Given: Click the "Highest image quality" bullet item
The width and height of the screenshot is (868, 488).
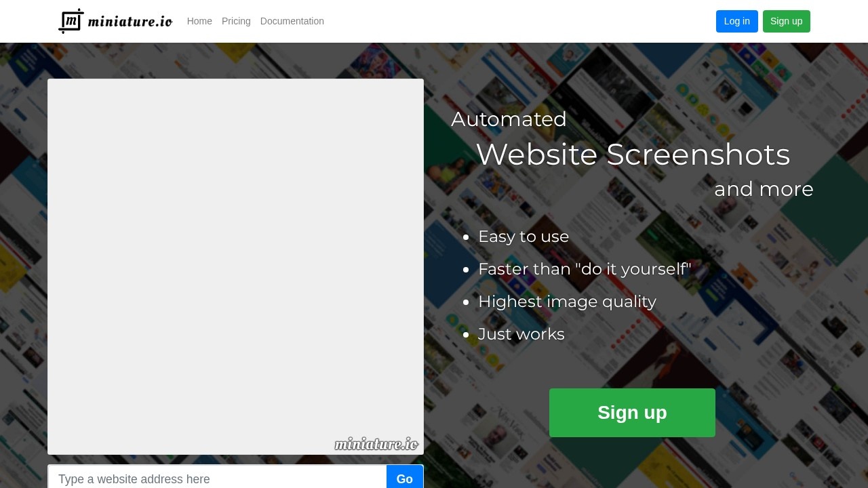Looking at the screenshot, I should 567,302.
